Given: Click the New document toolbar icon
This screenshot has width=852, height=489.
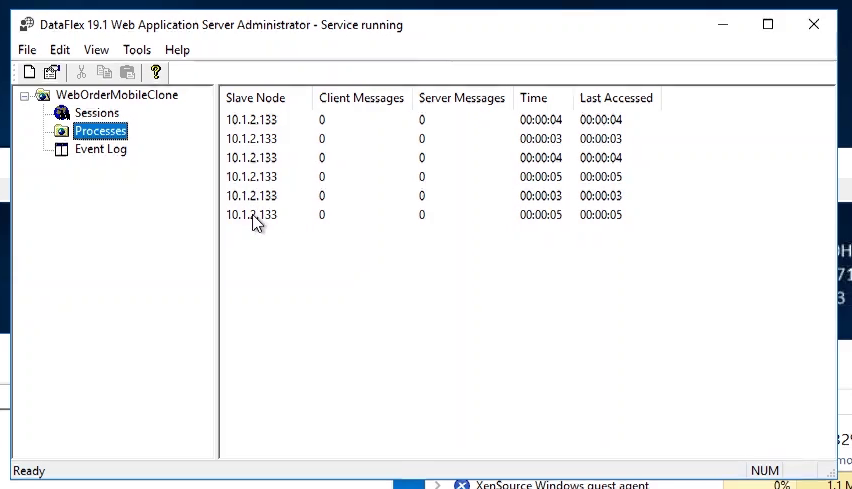Looking at the screenshot, I should tap(29, 72).
